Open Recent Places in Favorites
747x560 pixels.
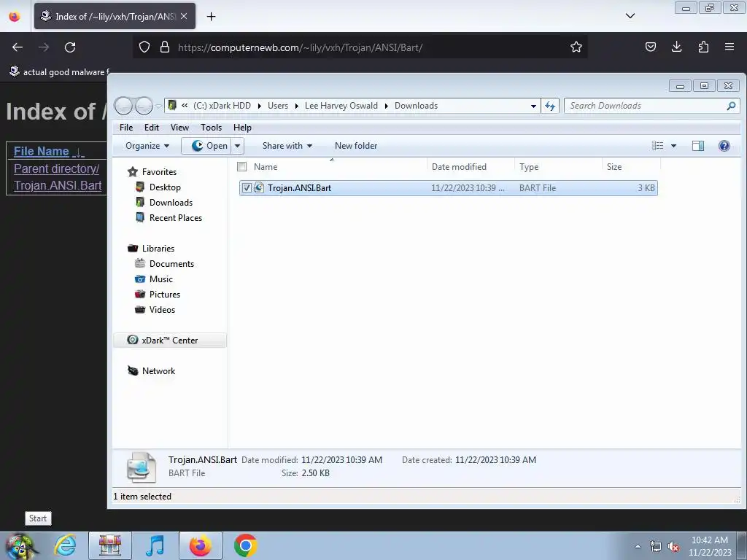(175, 217)
